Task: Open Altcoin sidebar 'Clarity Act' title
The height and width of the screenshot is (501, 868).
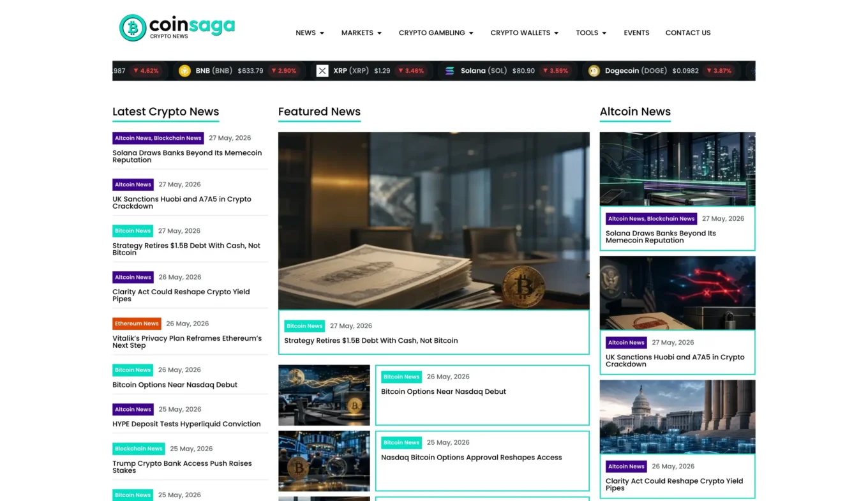Action: 675,484
